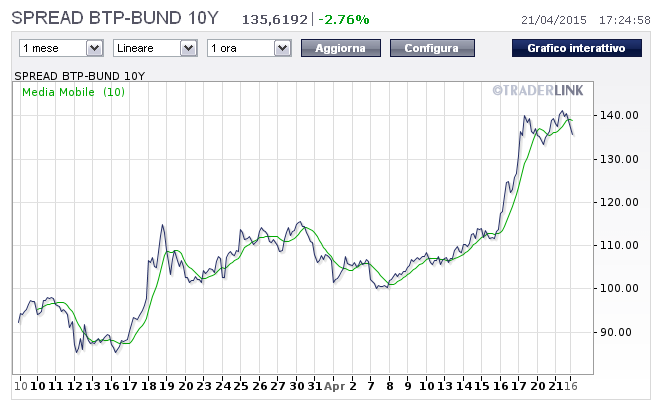656x405 pixels.
Task: Click the '23' x-axis date label
Action: click(204, 386)
